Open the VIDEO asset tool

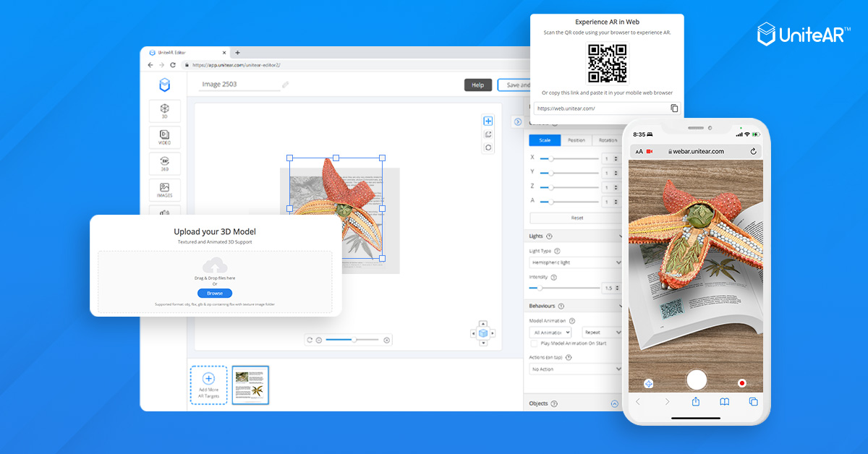pos(165,137)
